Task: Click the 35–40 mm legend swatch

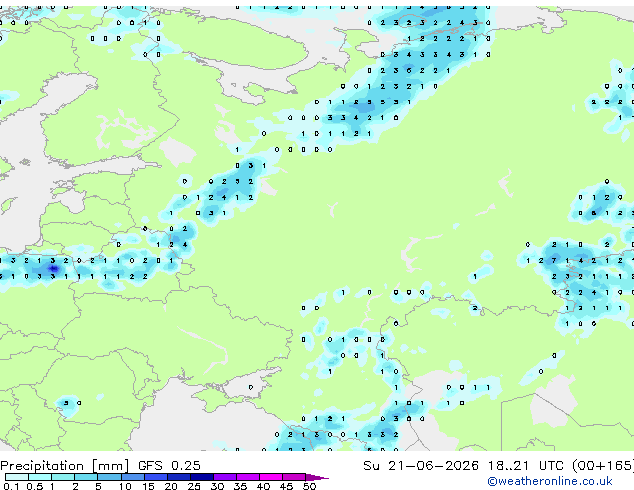Action: point(247,477)
